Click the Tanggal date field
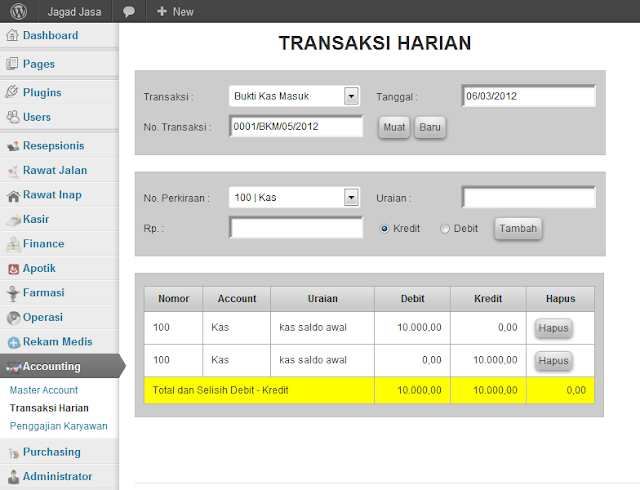 (529, 96)
